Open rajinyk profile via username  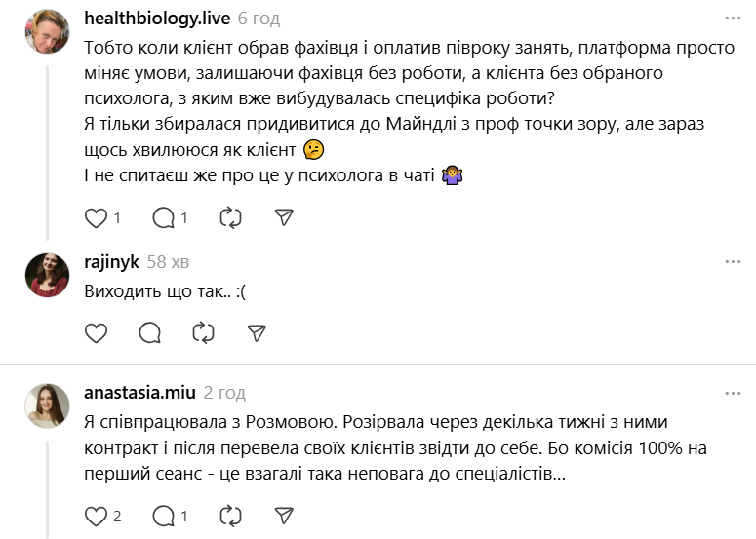pyautogui.click(x=112, y=261)
